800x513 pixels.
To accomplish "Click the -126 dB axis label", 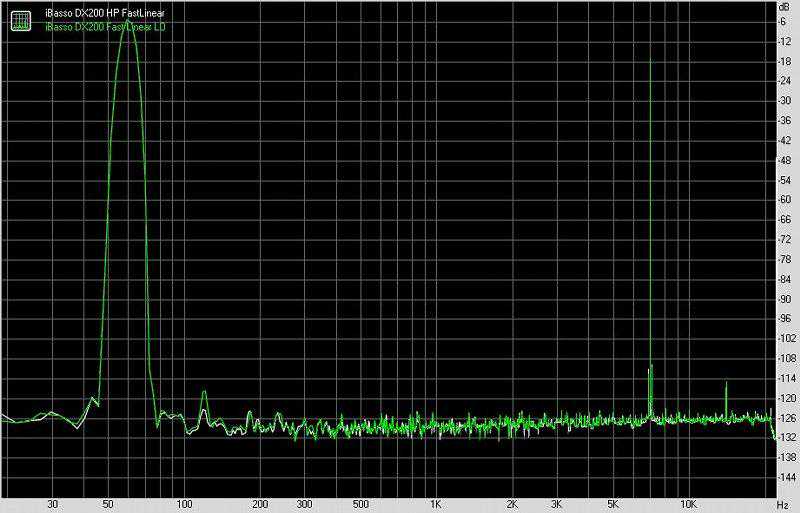I will [x=787, y=418].
